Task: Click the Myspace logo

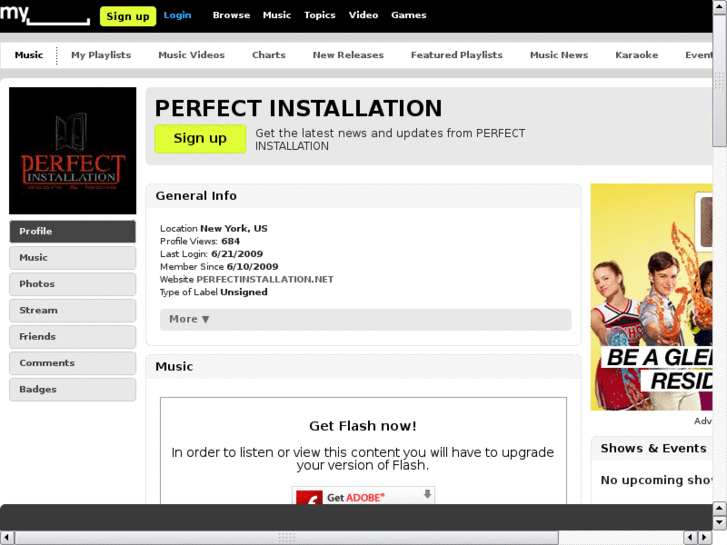Action: point(45,15)
